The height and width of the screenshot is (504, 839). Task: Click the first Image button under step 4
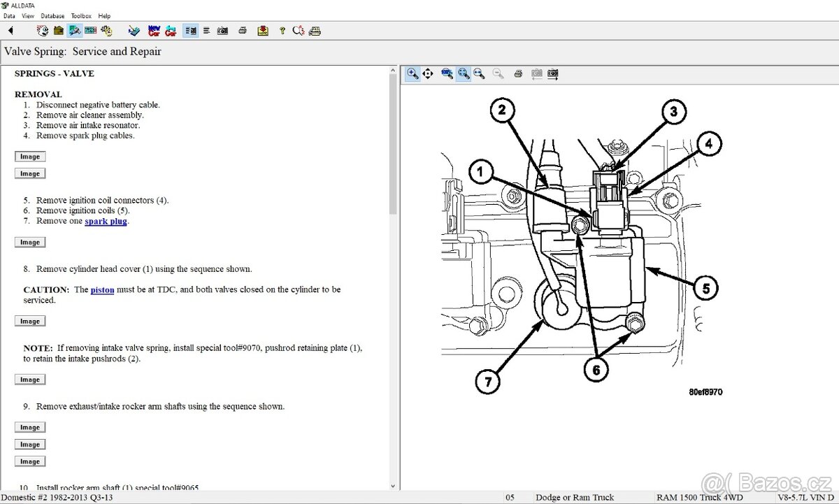[x=29, y=156]
